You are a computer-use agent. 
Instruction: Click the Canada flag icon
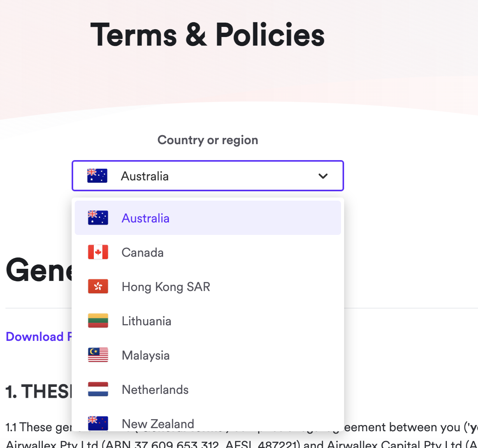coord(98,252)
